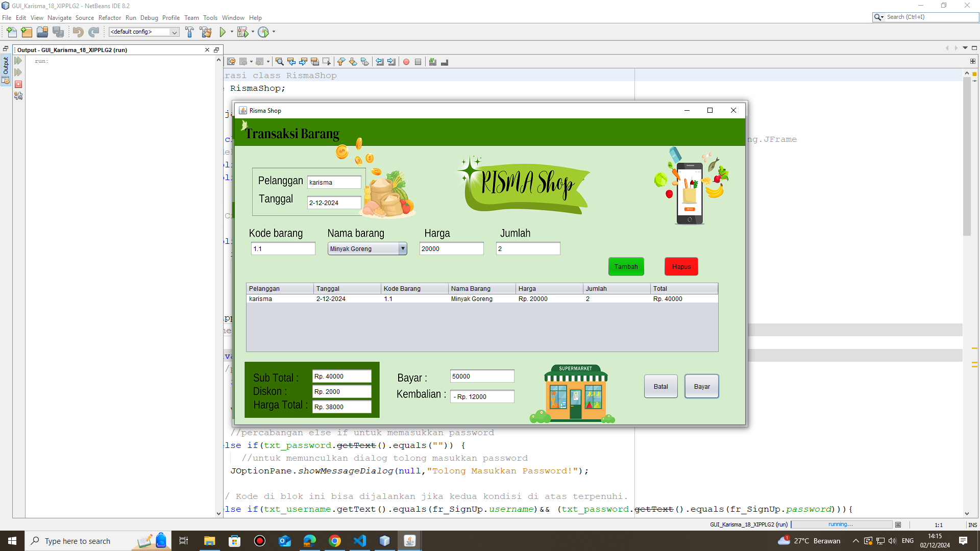980x551 pixels.
Task: Click the Build Project hammer icon
Action: (189, 32)
